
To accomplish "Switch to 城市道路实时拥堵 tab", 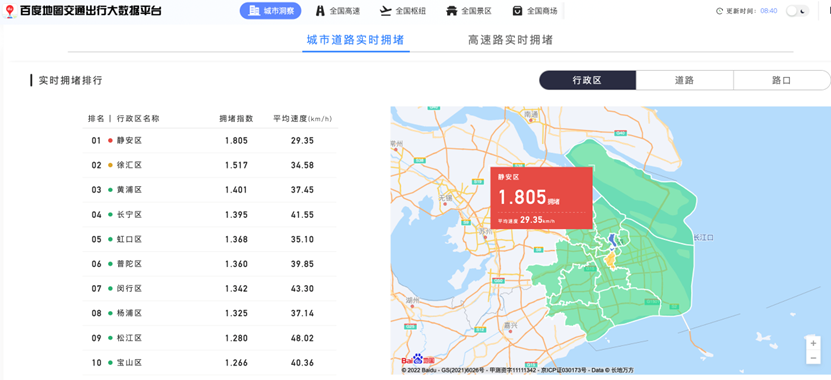I will pos(356,40).
